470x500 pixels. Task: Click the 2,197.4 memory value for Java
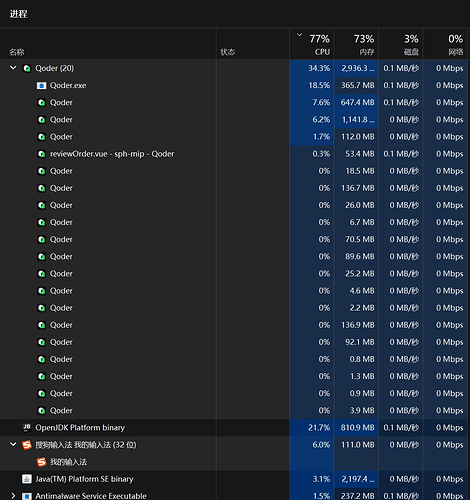point(358,479)
